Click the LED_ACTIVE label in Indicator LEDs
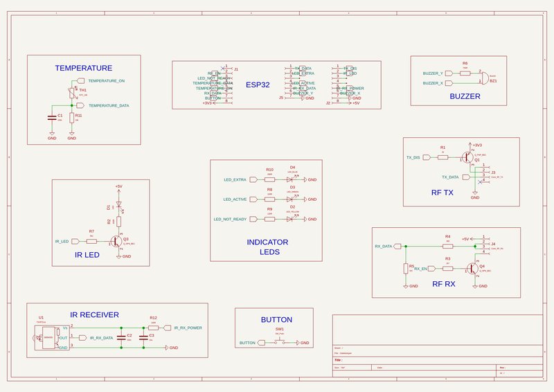554x392 pixels. (235, 199)
